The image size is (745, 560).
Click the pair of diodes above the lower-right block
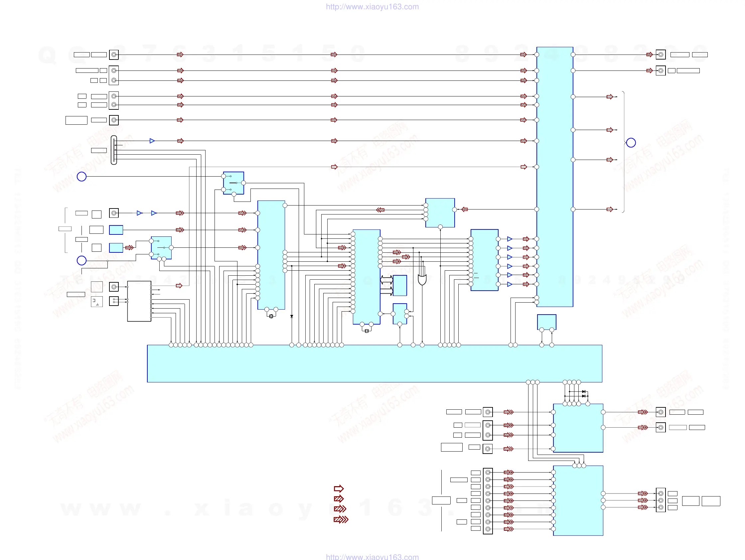point(584,394)
